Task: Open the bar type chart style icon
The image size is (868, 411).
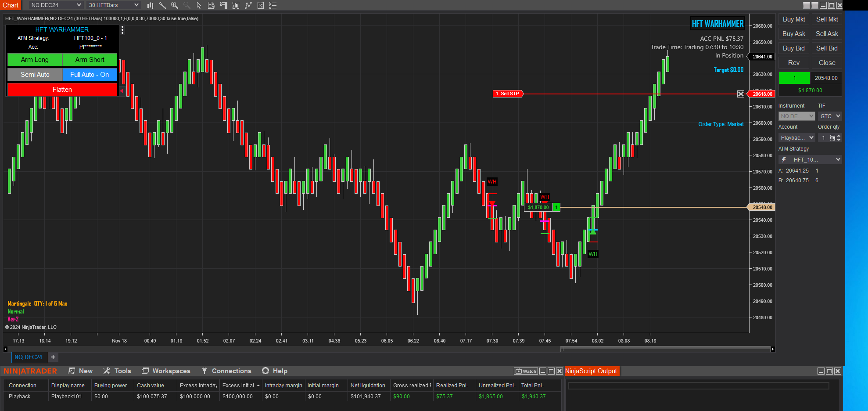Action: (x=150, y=5)
